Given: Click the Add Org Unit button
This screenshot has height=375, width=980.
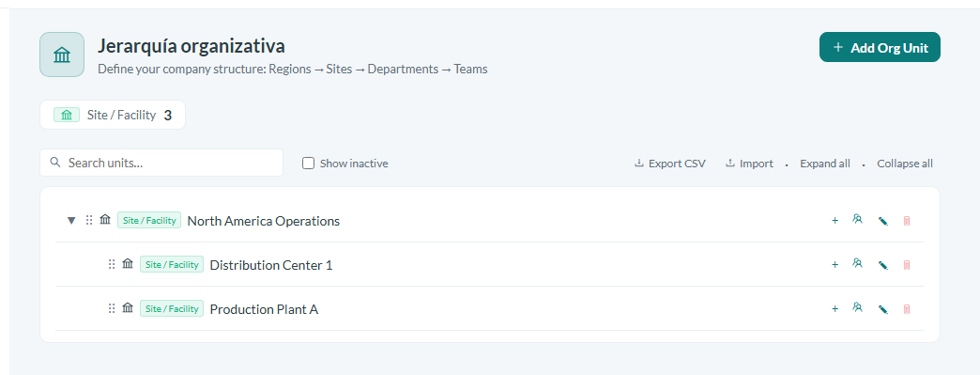Looking at the screenshot, I should click(880, 47).
